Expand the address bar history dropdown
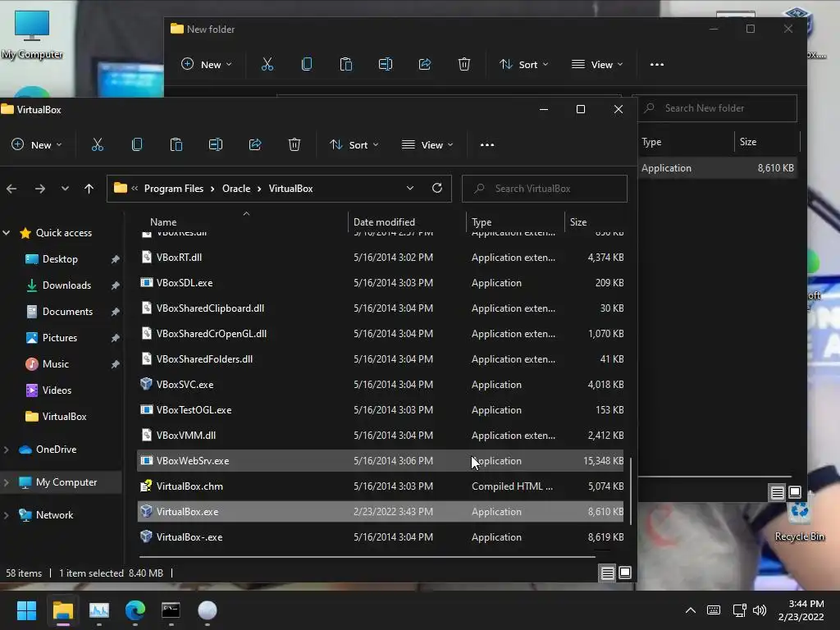Image resolution: width=840 pixels, height=630 pixels. (410, 188)
